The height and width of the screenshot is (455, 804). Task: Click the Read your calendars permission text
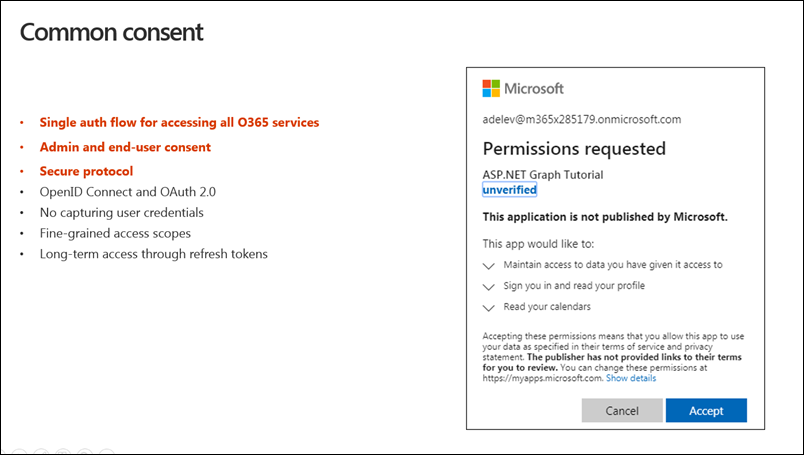pos(547,307)
